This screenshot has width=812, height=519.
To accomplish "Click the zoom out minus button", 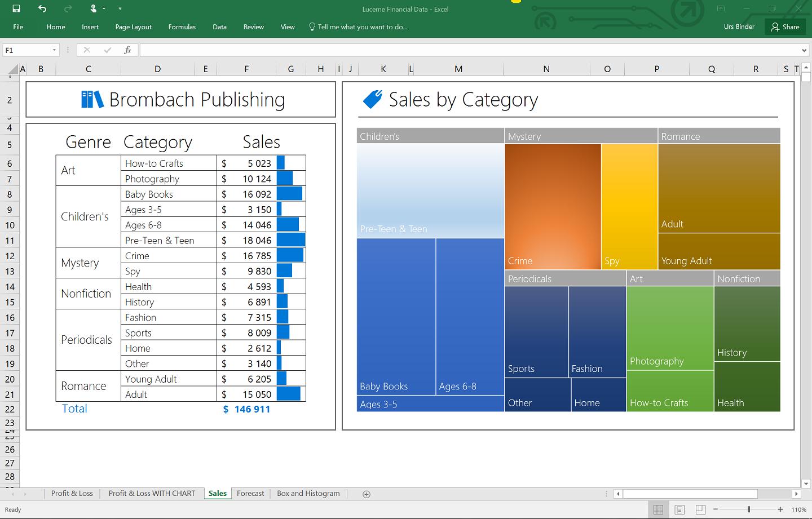I will [x=716, y=509].
